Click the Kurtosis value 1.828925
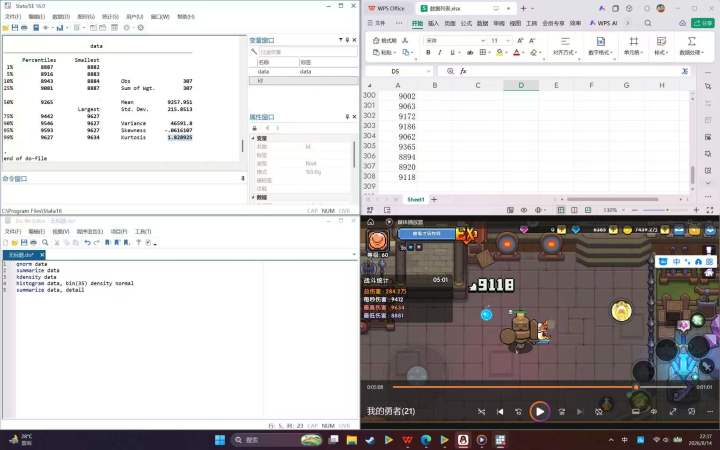This screenshot has height=450, width=720. click(x=180, y=137)
